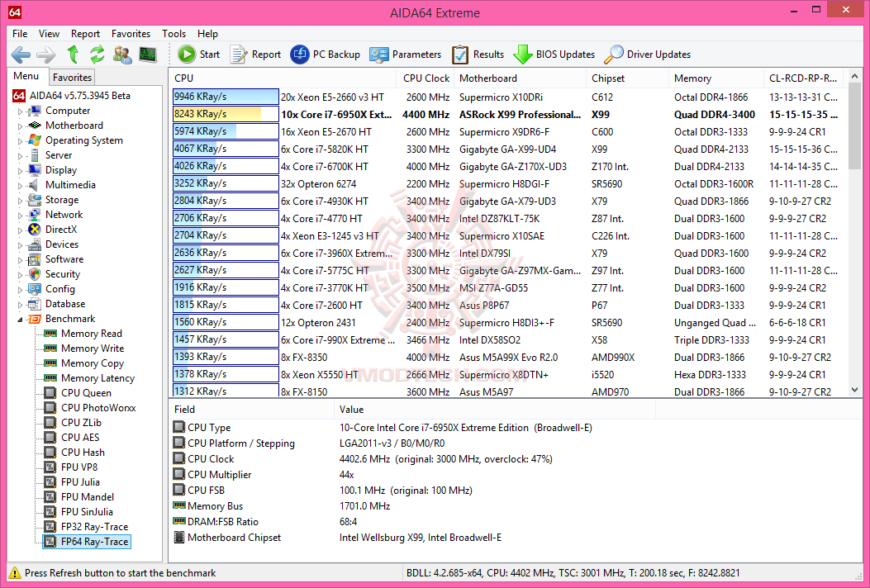Image resolution: width=870 pixels, height=588 pixels.
Task: Open the Memory Latency benchmark
Action: (97, 378)
